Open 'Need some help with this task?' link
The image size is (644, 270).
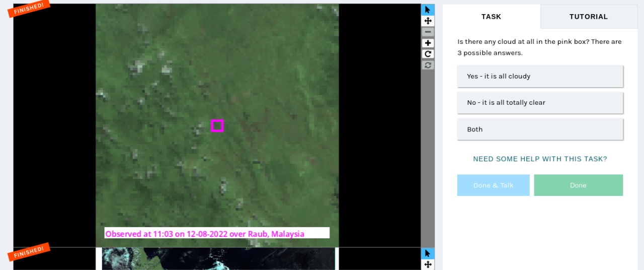[540, 159]
